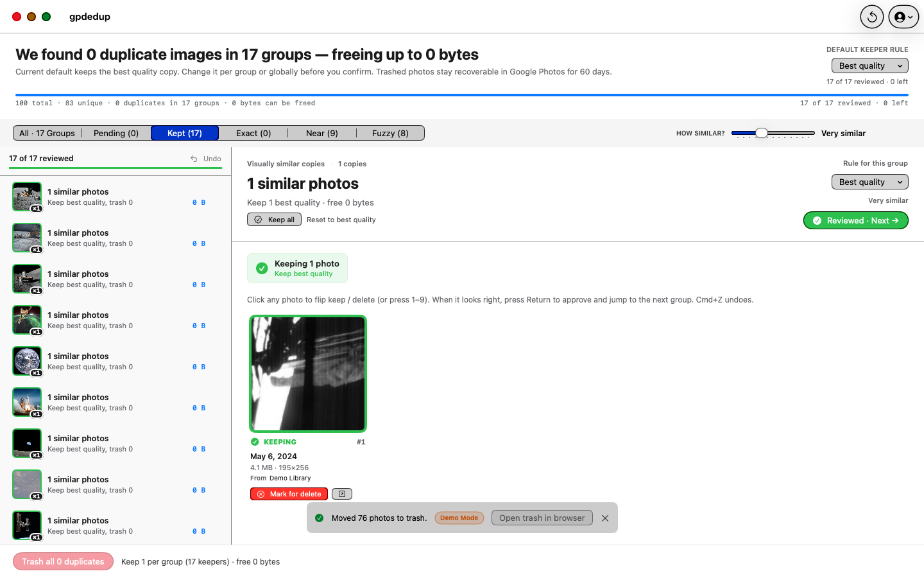Switch to the Fuzzy (8) tab

click(x=390, y=133)
